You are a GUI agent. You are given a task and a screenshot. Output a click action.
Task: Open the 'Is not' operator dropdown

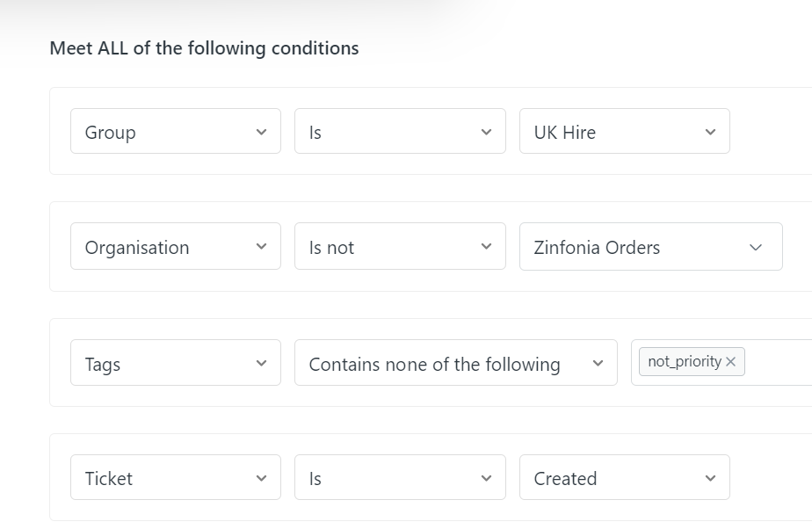coord(400,247)
